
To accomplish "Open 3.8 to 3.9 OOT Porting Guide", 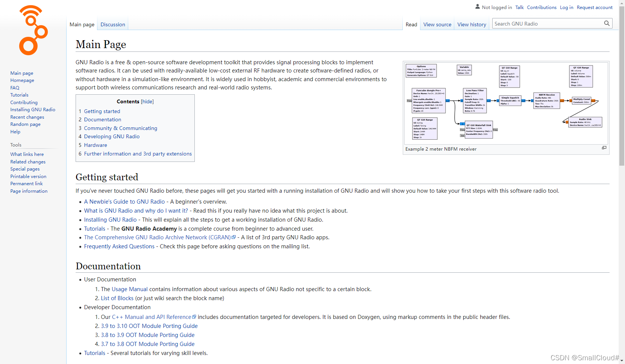I will [x=148, y=335].
